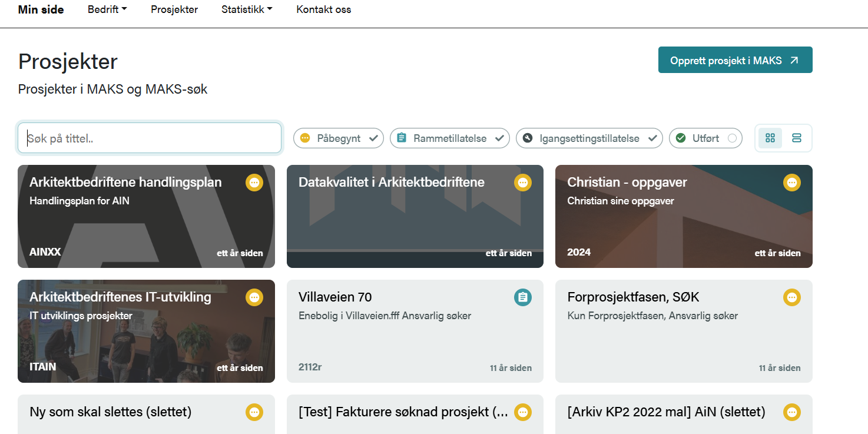Open the Arkitektbedriftene handlingsplan project title

point(125,183)
